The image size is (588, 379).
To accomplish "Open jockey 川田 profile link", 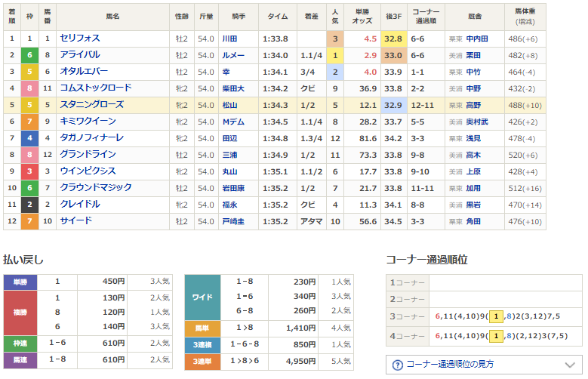I will coord(229,39).
